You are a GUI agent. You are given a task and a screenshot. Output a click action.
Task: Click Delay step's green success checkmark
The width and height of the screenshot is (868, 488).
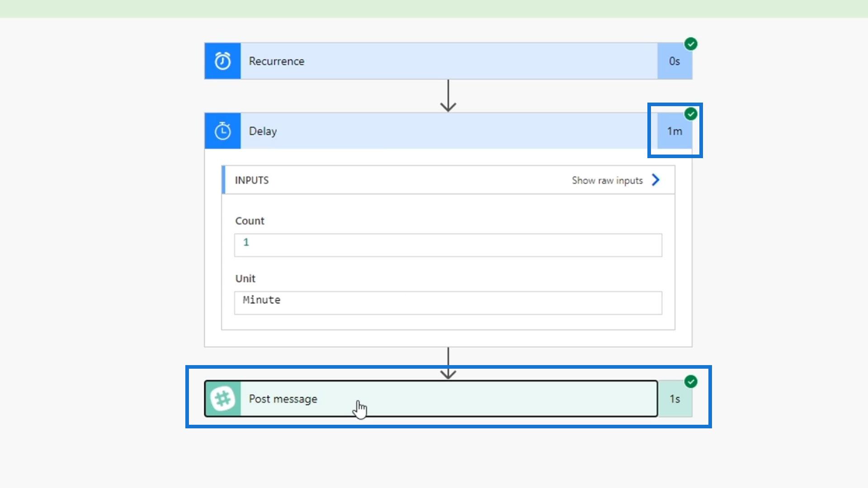tap(691, 114)
